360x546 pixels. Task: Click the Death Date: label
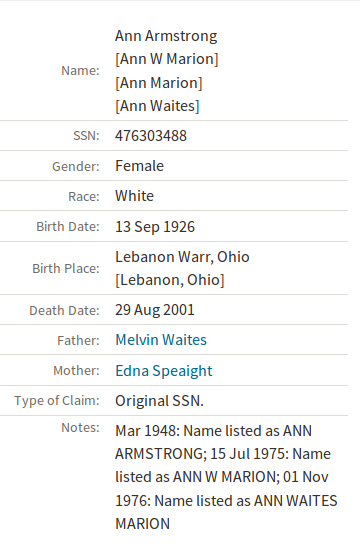coord(64,311)
